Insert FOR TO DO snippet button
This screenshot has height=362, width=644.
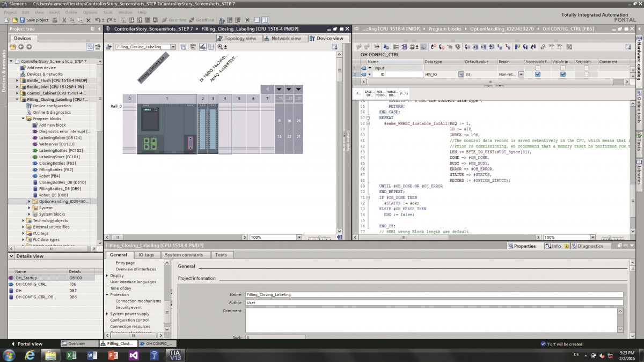tap(380, 93)
